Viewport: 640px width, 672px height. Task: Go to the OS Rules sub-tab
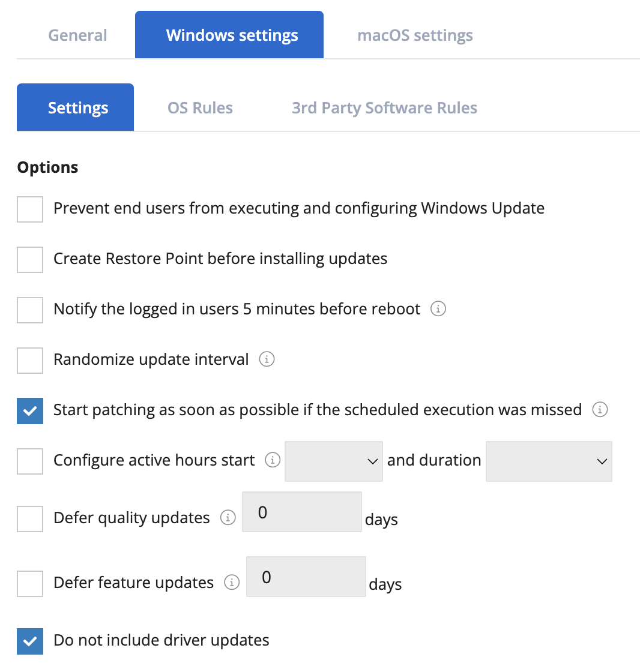pos(200,107)
